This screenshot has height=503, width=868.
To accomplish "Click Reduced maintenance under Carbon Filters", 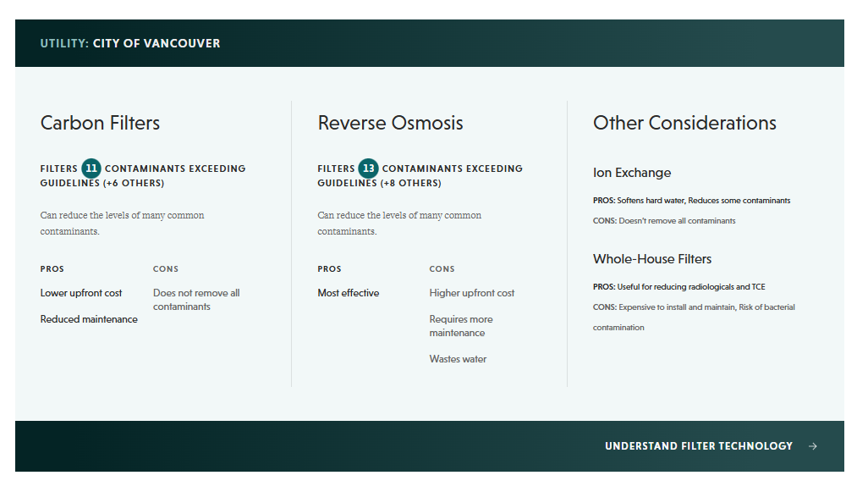I will click(89, 319).
